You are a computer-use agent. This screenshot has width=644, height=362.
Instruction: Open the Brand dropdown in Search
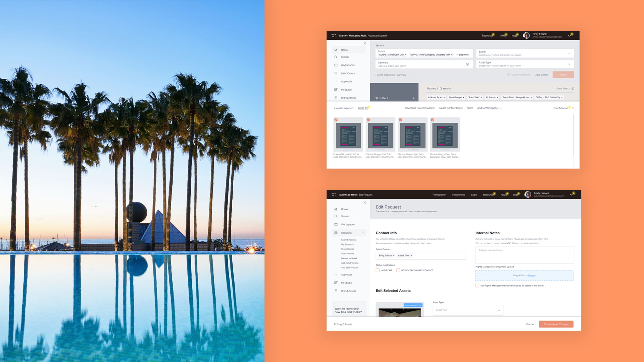coord(525,53)
